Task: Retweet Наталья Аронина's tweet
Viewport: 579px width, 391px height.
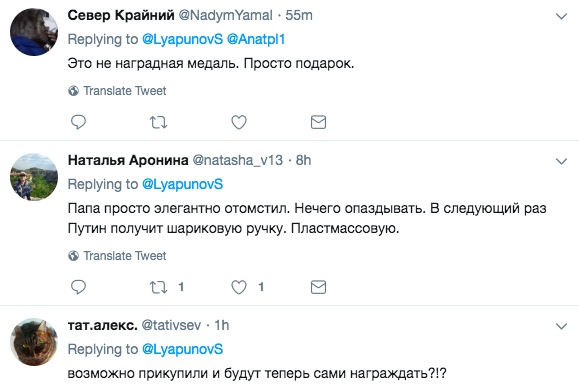Action: (x=158, y=287)
